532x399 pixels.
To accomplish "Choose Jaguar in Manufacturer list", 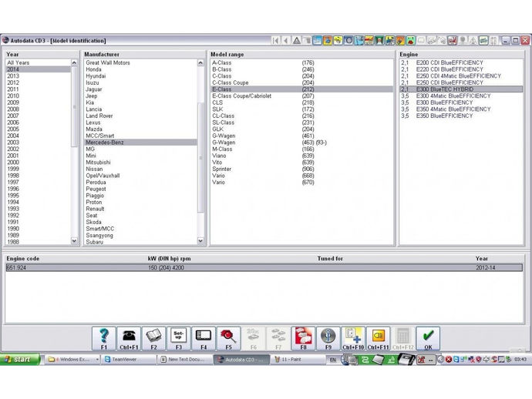I will click(x=140, y=89).
